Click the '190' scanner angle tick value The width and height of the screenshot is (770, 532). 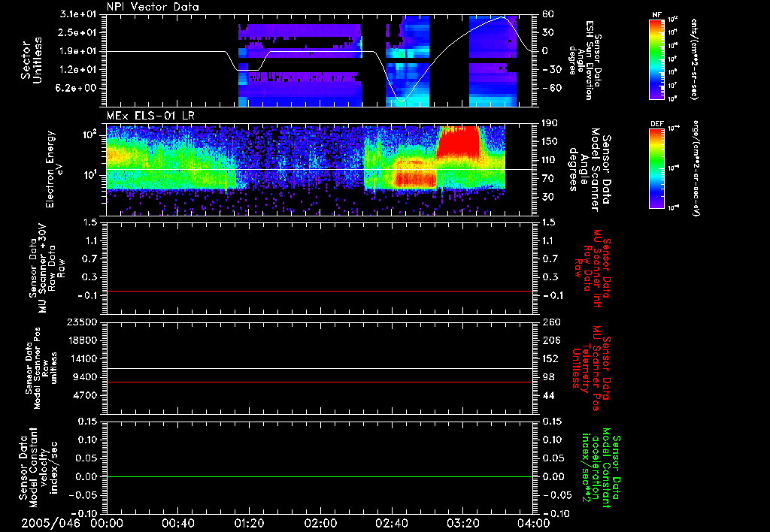point(550,123)
